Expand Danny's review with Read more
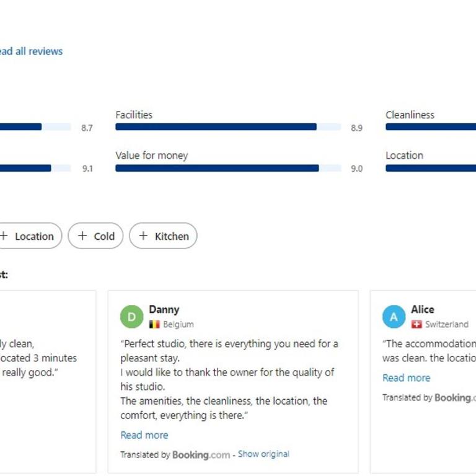The image size is (476, 476). tap(144, 435)
